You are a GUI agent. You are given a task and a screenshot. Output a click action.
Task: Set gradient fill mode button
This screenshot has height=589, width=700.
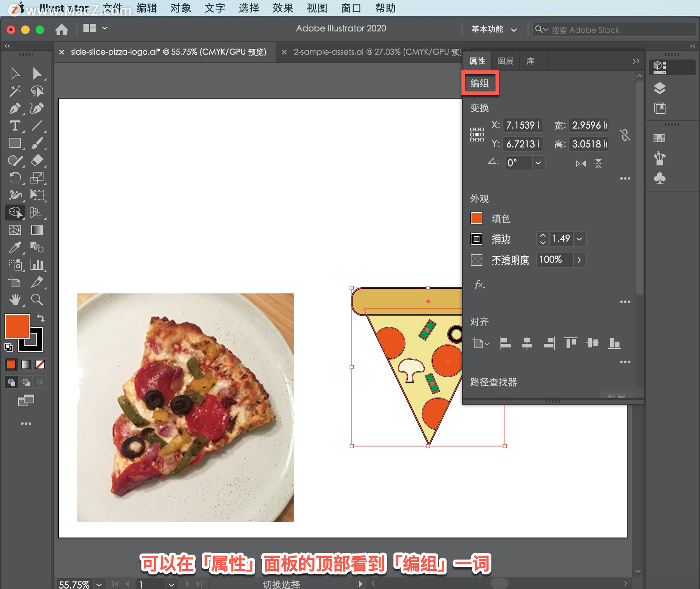pyautogui.click(x=26, y=364)
